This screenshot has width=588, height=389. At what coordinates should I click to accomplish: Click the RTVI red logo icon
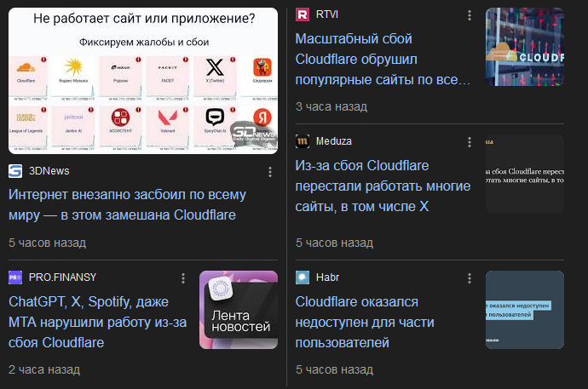coord(303,14)
